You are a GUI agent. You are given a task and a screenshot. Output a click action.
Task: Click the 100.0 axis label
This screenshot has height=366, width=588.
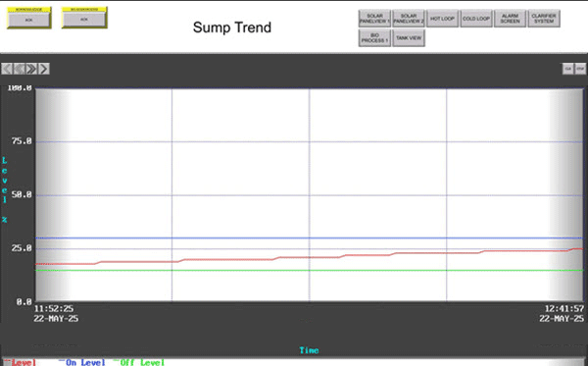[x=20, y=88]
